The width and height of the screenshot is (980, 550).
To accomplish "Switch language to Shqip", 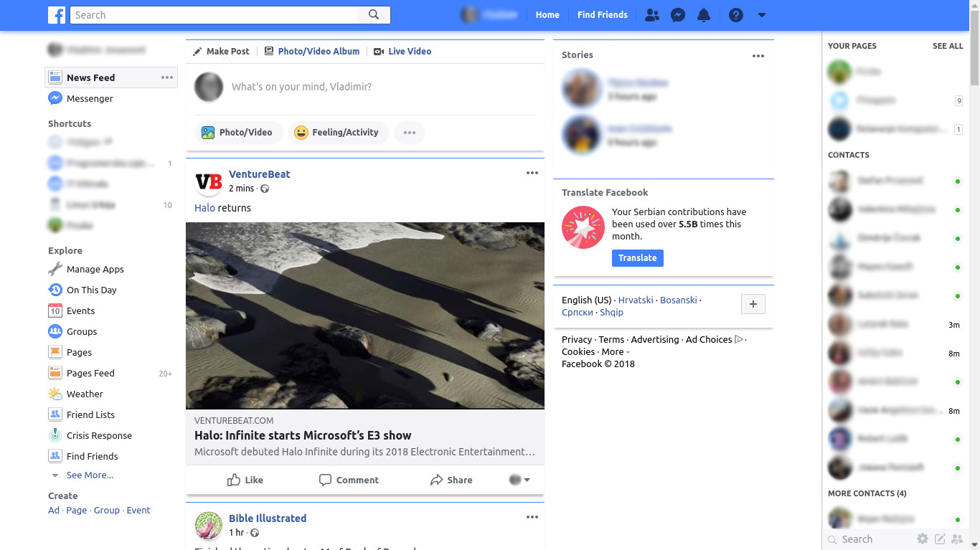I will click(x=611, y=313).
